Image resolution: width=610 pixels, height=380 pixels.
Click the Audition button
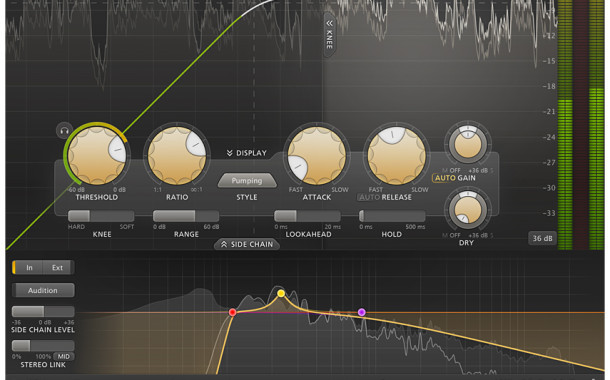tap(43, 290)
